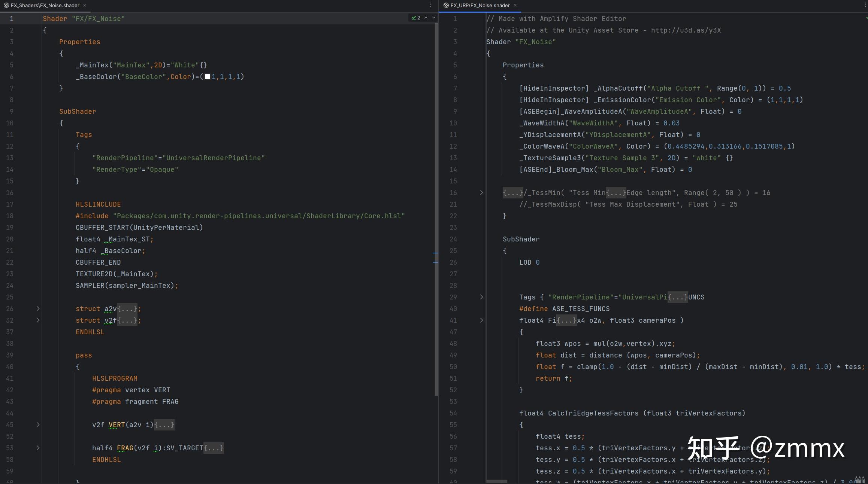
Task: Click the CalcTriEdgeTessFactors function name
Action: tap(593, 413)
